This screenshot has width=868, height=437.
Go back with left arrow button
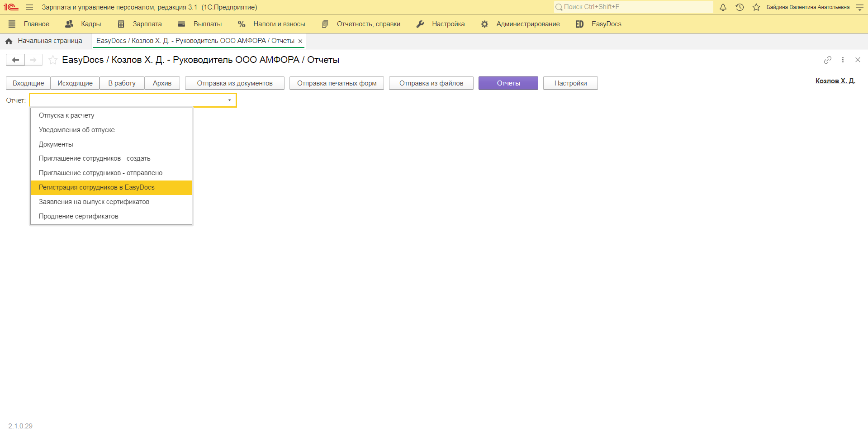tap(15, 60)
